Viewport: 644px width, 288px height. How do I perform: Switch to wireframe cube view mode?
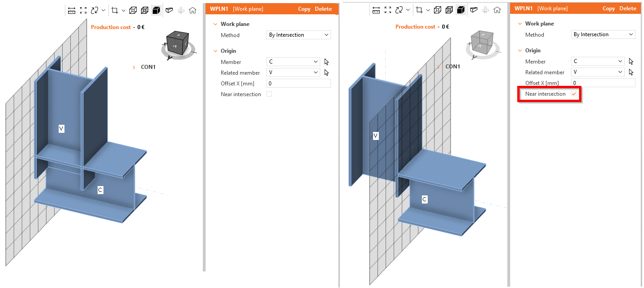pyautogui.click(x=133, y=10)
